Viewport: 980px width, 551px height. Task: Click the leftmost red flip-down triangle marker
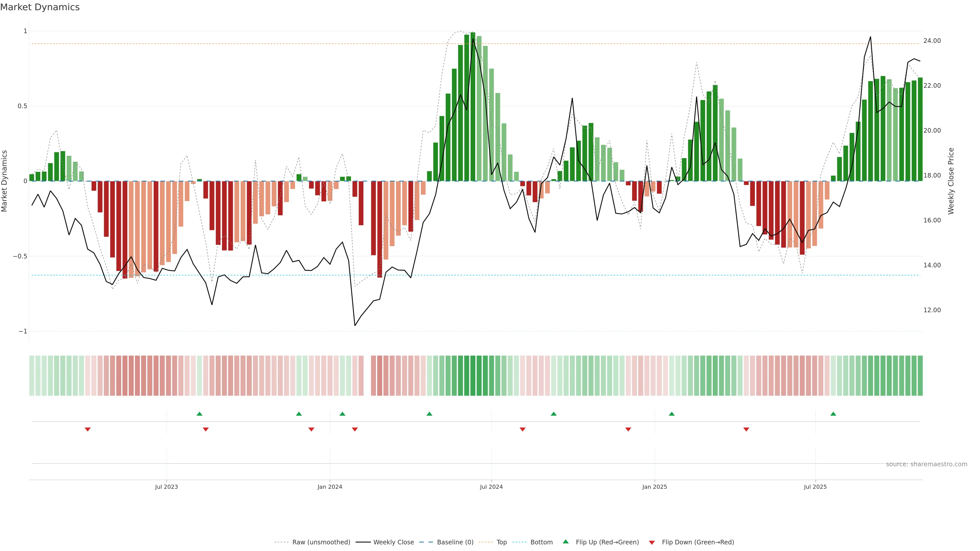coord(88,429)
